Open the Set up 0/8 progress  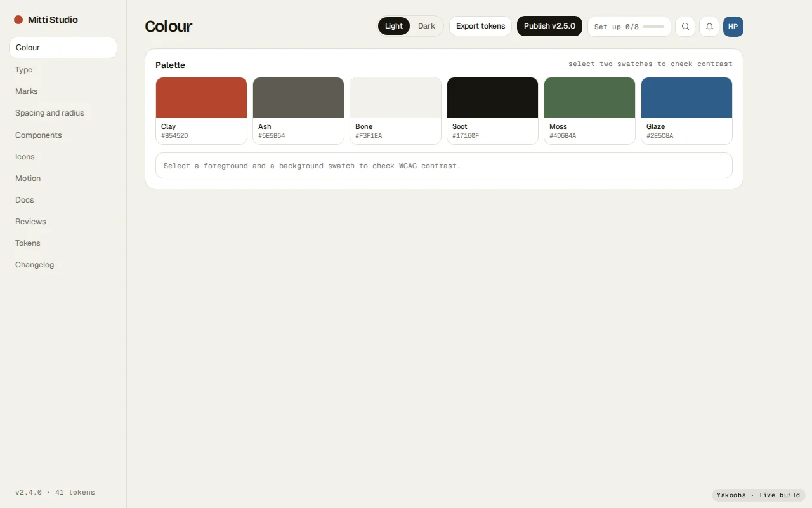click(x=629, y=27)
